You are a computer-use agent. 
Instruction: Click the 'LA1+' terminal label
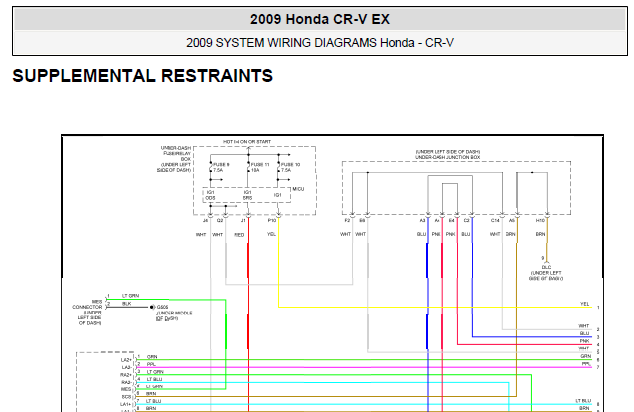pos(126,404)
